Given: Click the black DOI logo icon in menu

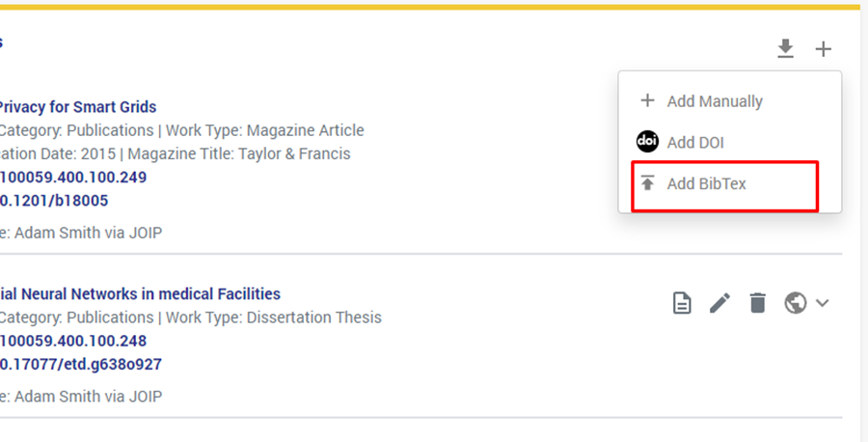Looking at the screenshot, I should pyautogui.click(x=647, y=142).
